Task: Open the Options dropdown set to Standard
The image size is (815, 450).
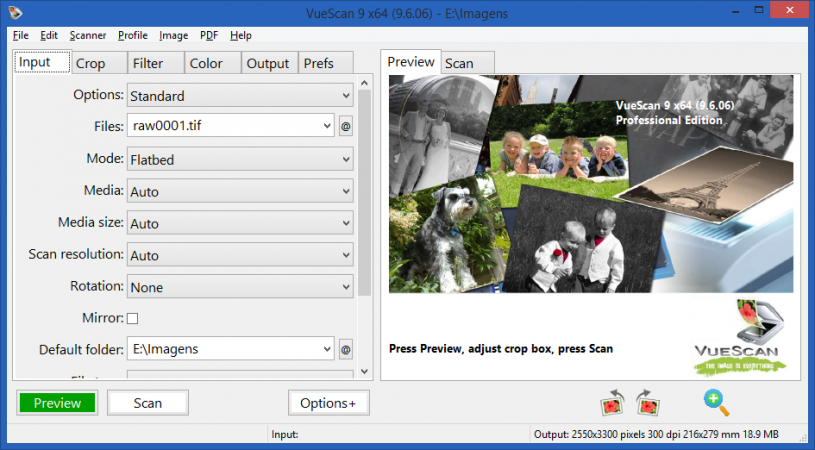Action: pyautogui.click(x=240, y=96)
